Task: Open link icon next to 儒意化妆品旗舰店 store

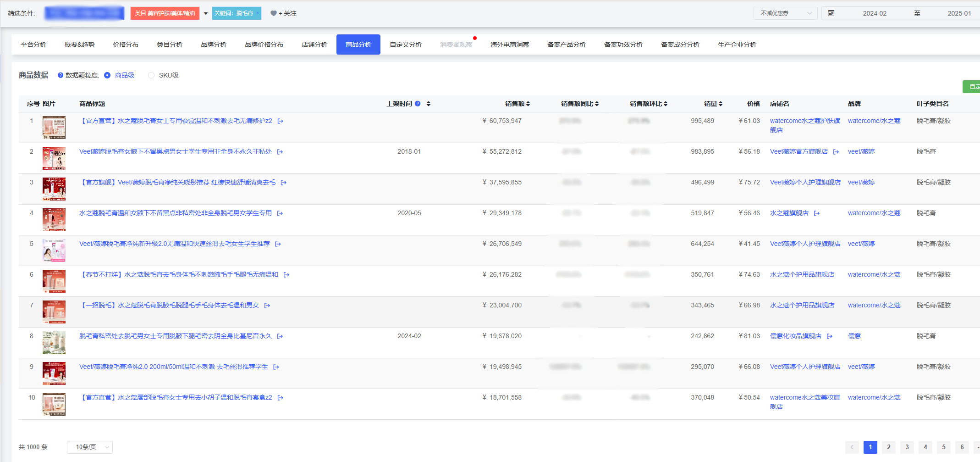Action: coord(830,336)
